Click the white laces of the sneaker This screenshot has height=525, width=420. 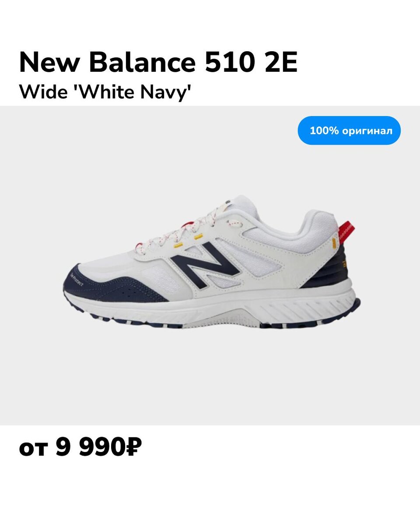tap(184, 227)
